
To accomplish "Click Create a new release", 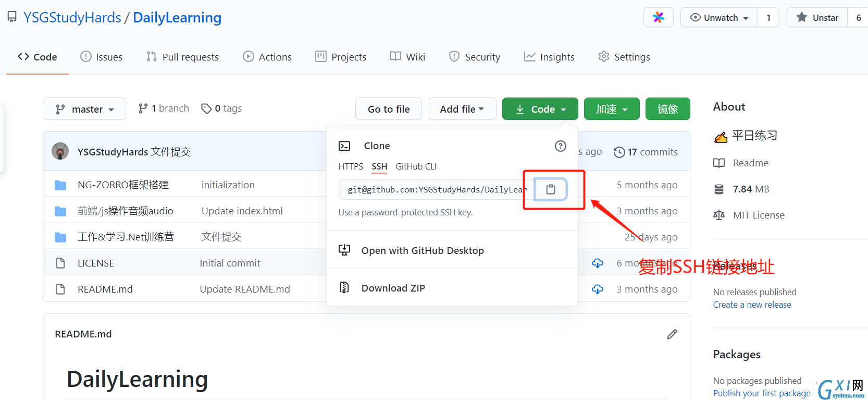I will coord(752,305).
